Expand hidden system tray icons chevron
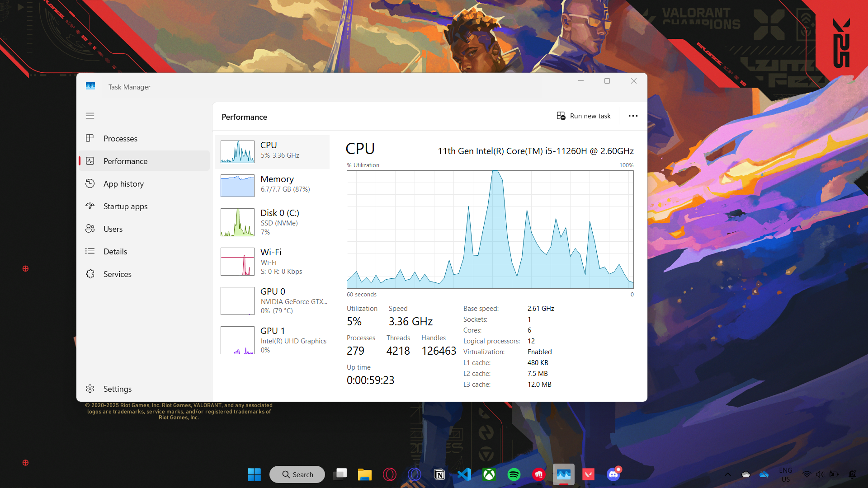 pyautogui.click(x=728, y=474)
